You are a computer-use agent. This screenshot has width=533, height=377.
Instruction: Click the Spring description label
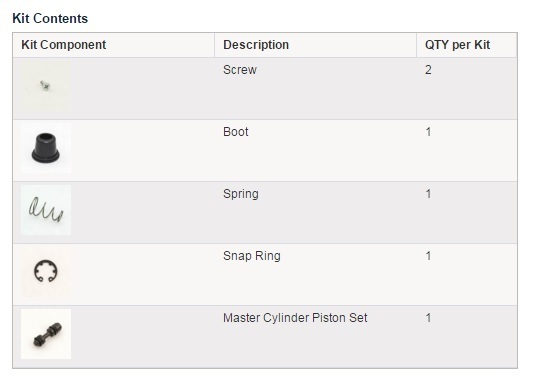[x=241, y=194]
